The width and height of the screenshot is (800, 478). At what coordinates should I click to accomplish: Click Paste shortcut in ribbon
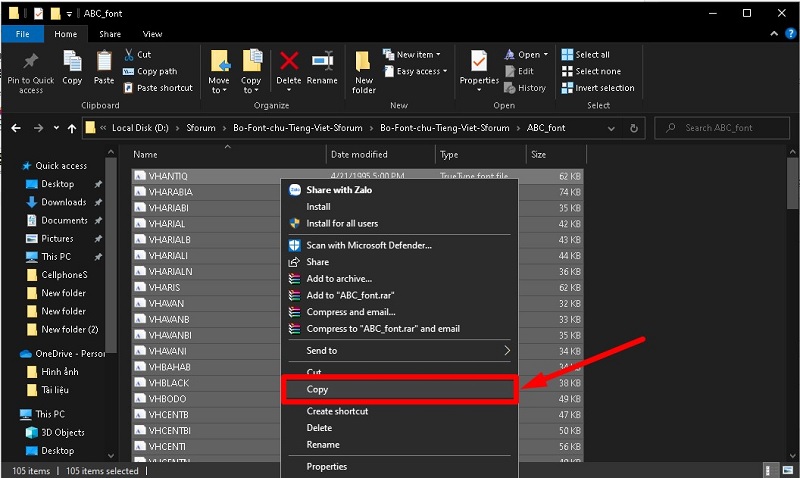click(158, 88)
